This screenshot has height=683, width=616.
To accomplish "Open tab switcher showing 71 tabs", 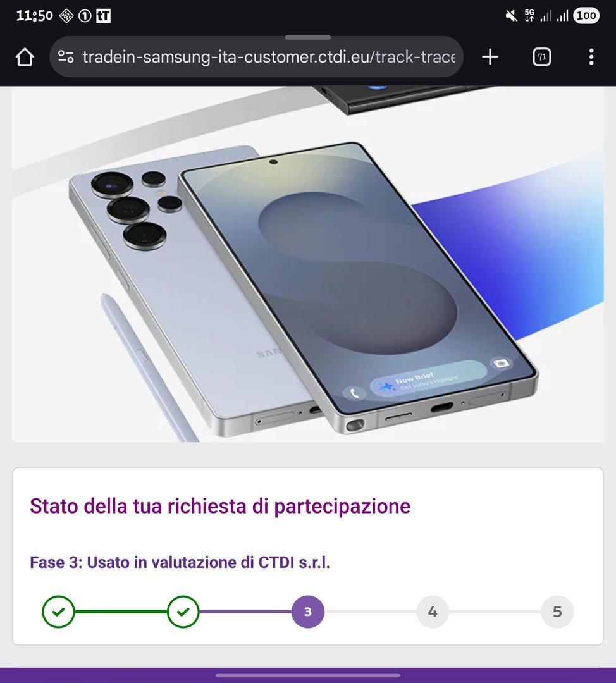I will coord(542,57).
